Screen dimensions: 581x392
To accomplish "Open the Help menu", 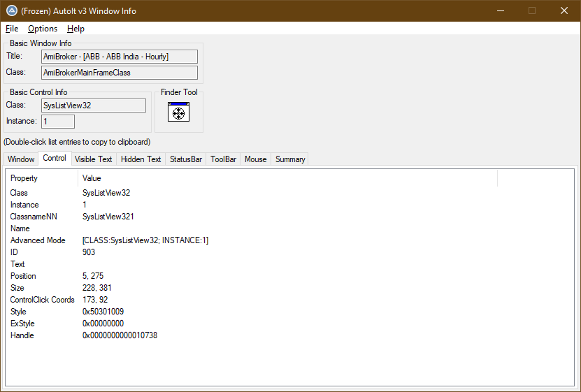I will point(76,29).
